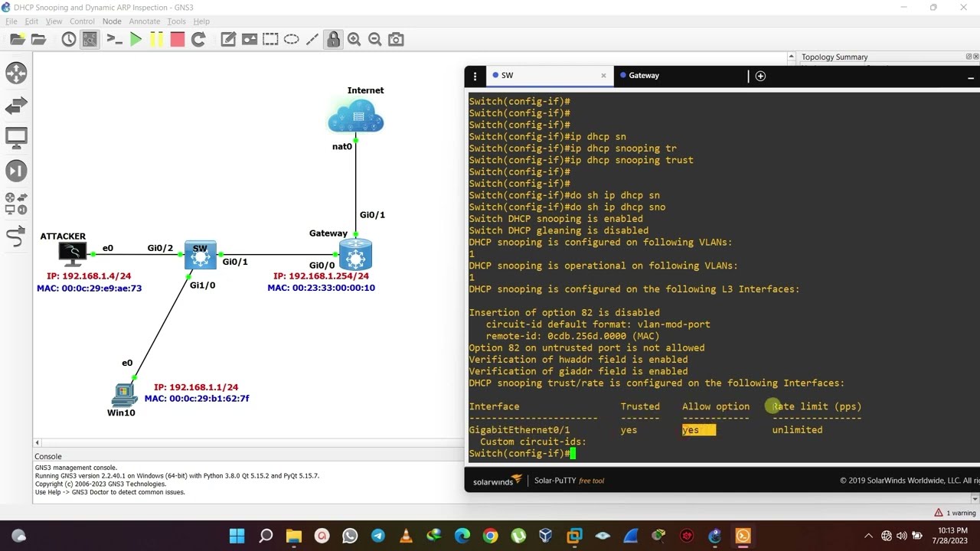
Task: Close the SW terminal tab
Action: click(x=603, y=76)
